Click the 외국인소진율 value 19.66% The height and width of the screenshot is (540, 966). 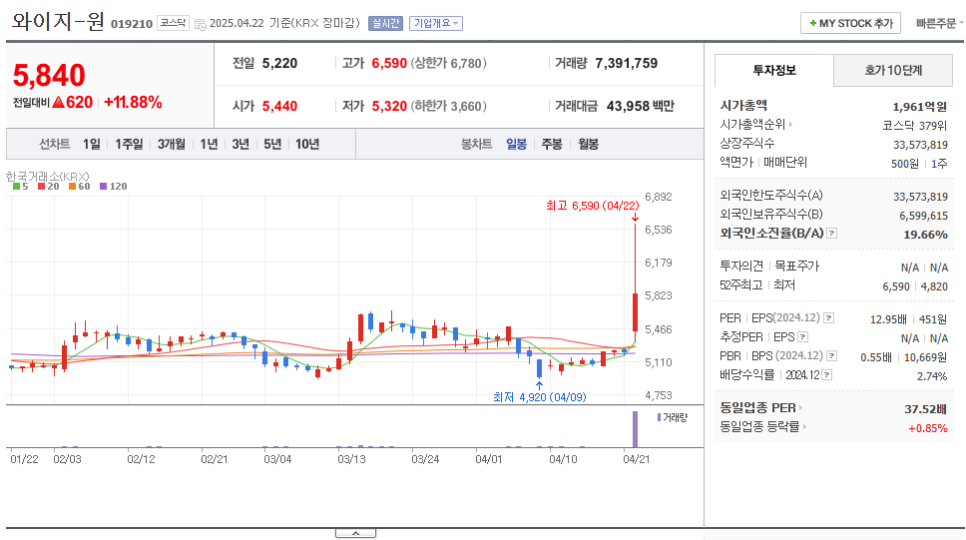pos(925,235)
